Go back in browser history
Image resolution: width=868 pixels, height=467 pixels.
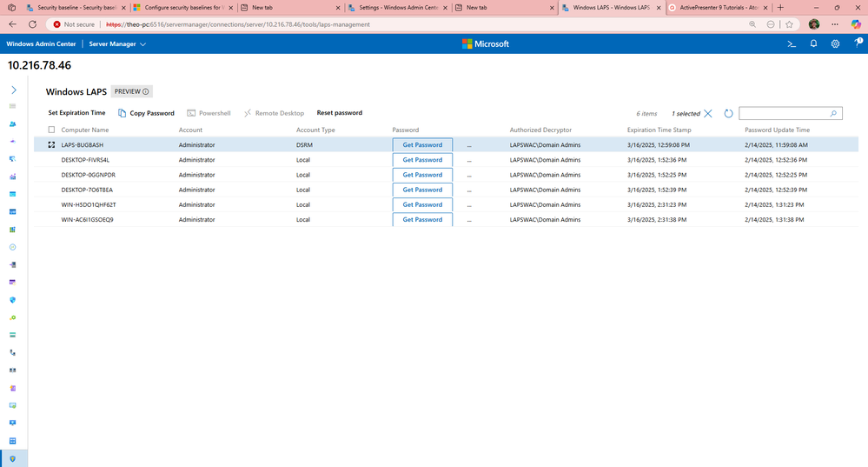click(12, 24)
